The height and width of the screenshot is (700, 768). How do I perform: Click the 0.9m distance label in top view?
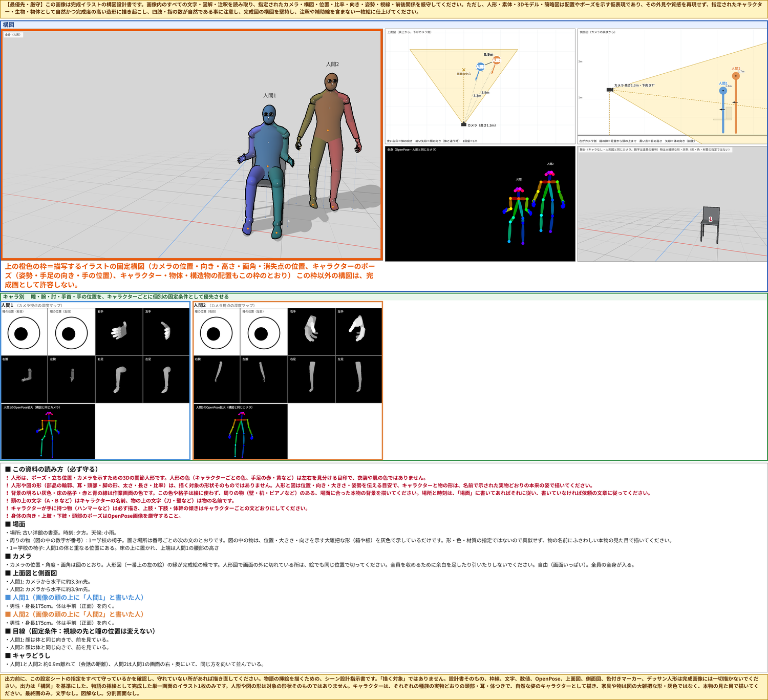pyautogui.click(x=488, y=54)
